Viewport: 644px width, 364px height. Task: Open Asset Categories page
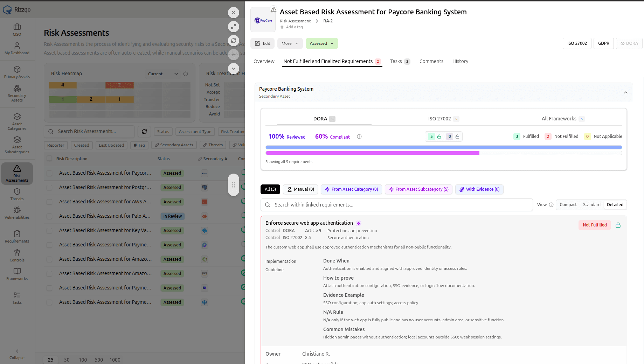point(17,121)
